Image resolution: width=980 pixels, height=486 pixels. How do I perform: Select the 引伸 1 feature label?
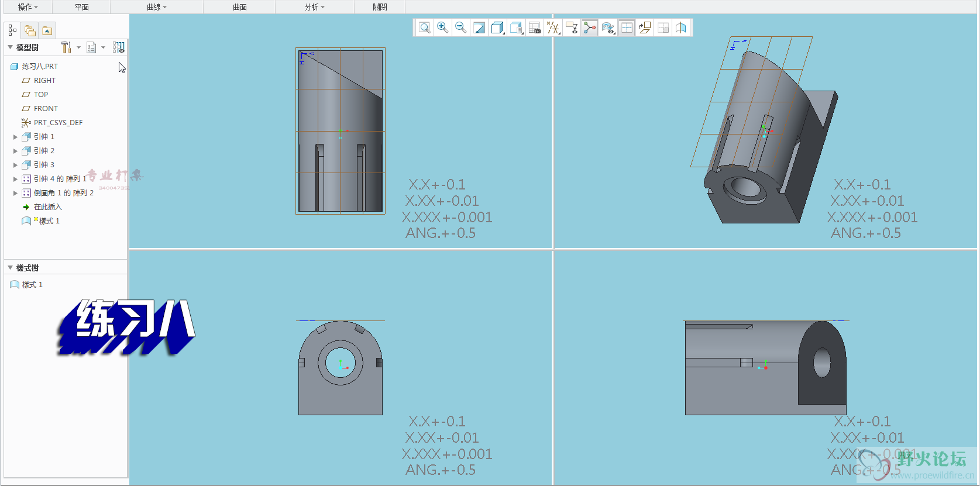44,137
